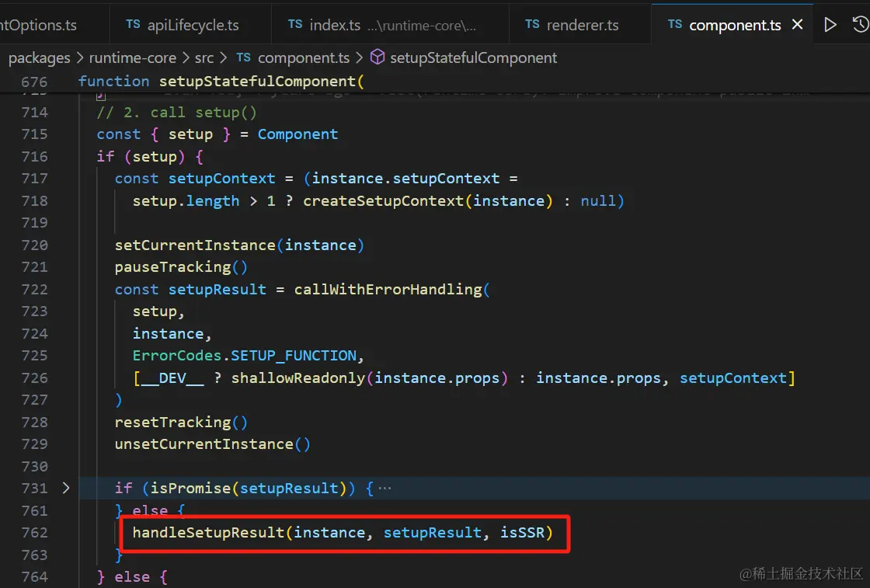The width and height of the screenshot is (870, 588).
Task: Click isSSR argument on line 762
Action: click(522, 533)
